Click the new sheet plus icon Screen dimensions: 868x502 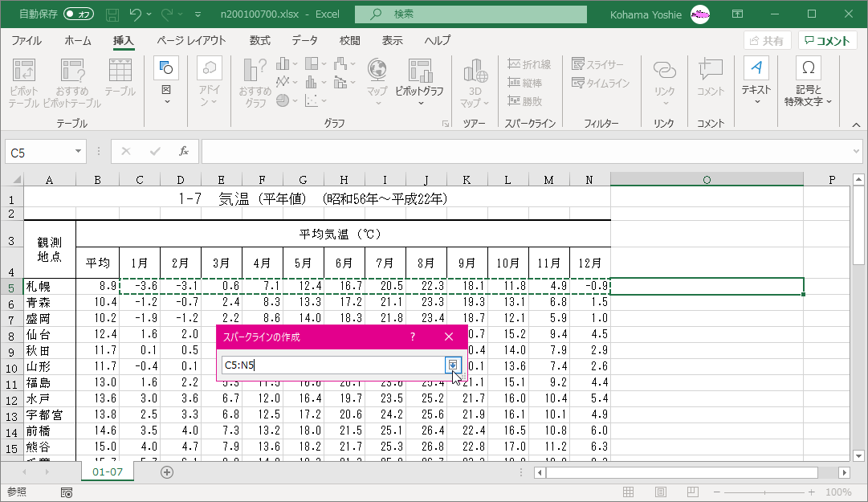(x=167, y=472)
